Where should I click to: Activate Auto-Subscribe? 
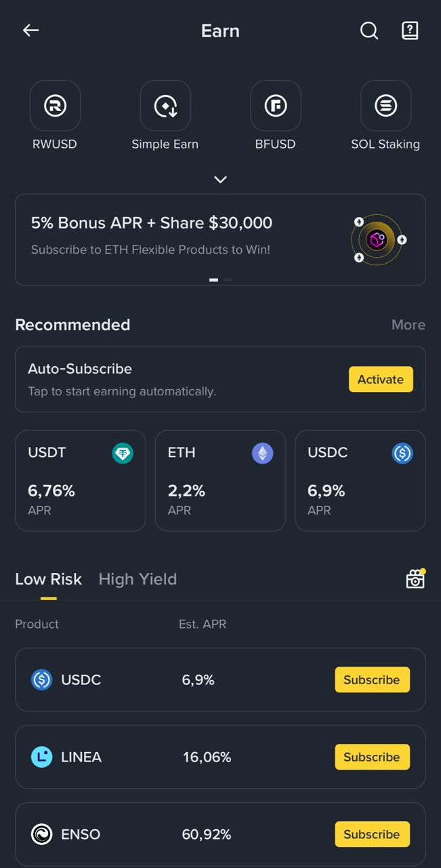point(381,379)
